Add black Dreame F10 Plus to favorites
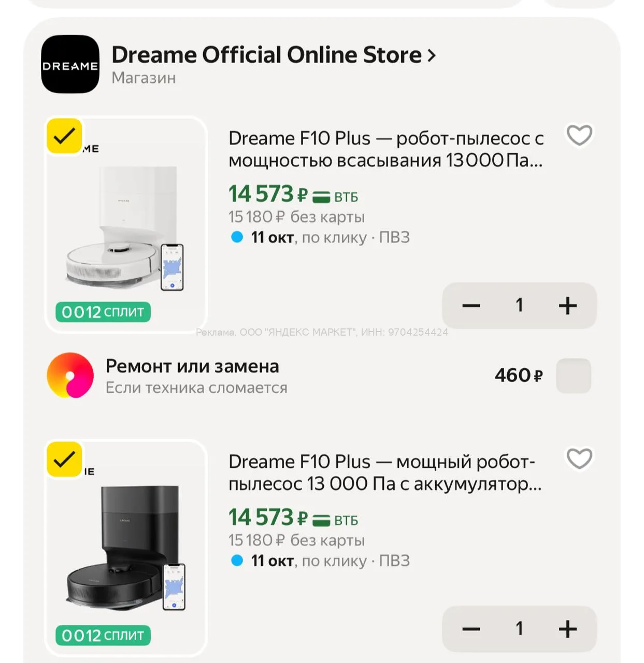Viewport: 644px width, 663px height. point(579,459)
